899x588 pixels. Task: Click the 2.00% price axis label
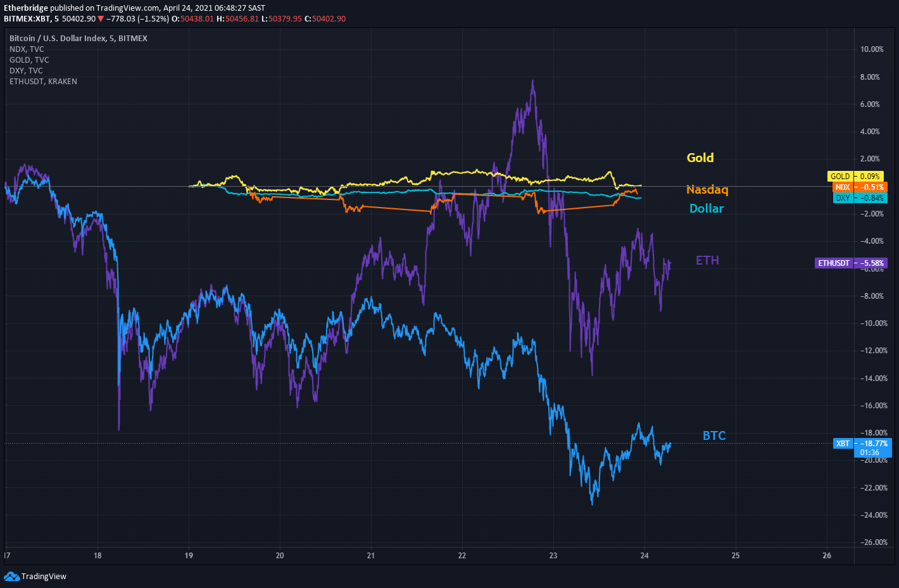(870, 159)
